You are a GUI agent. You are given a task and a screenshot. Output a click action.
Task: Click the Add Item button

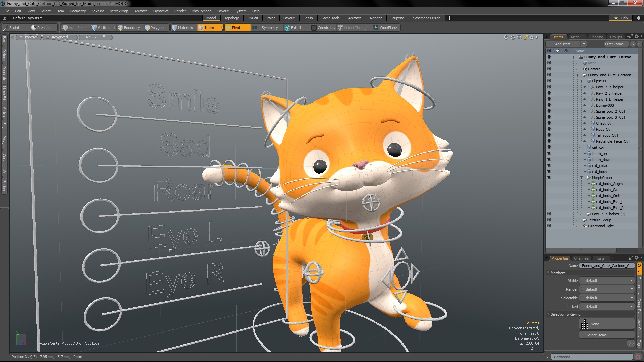[x=562, y=44]
